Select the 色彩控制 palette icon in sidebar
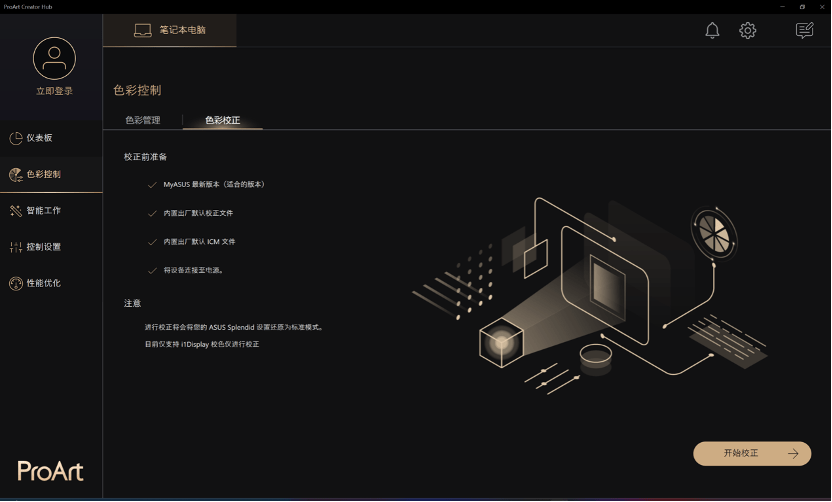This screenshot has height=502, width=832. click(15, 174)
